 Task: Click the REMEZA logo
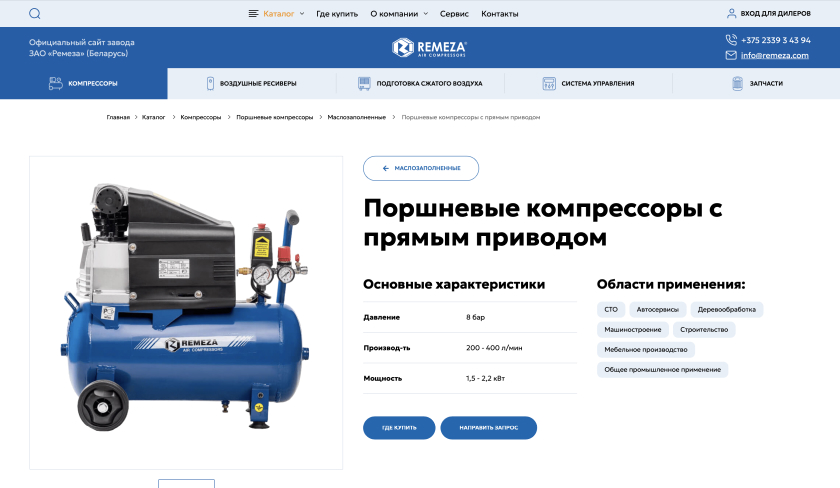429,48
